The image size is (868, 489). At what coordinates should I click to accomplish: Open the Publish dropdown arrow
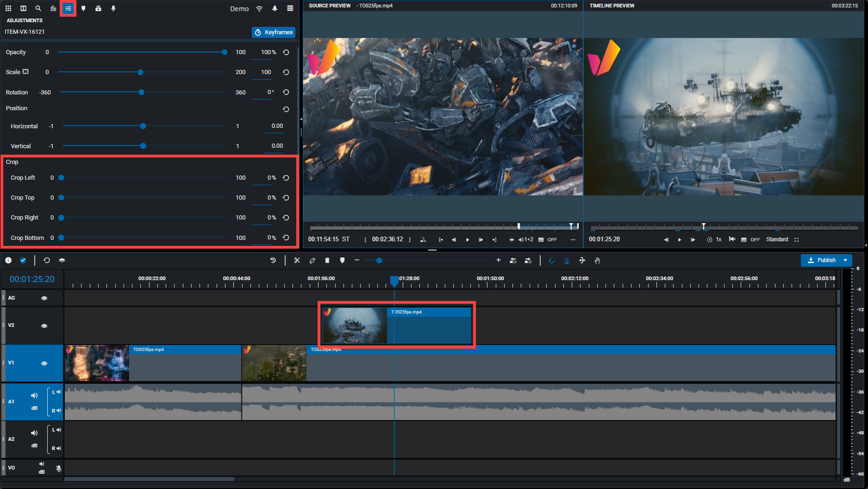coord(845,260)
